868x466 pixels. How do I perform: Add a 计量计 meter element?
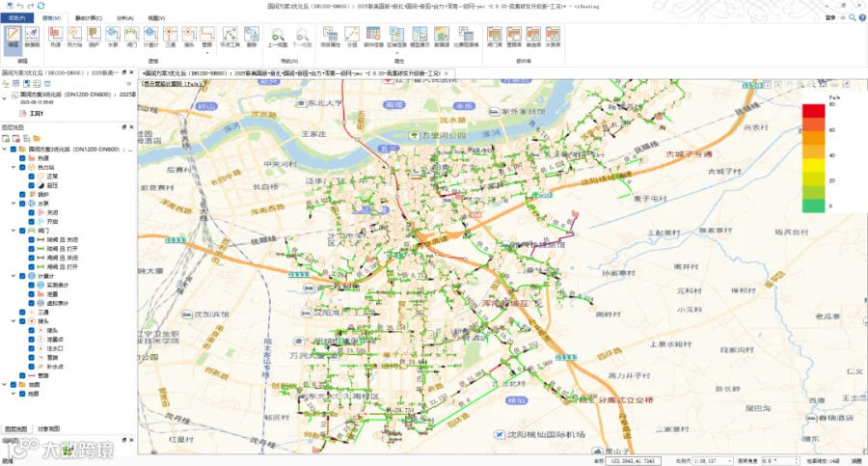[150, 37]
